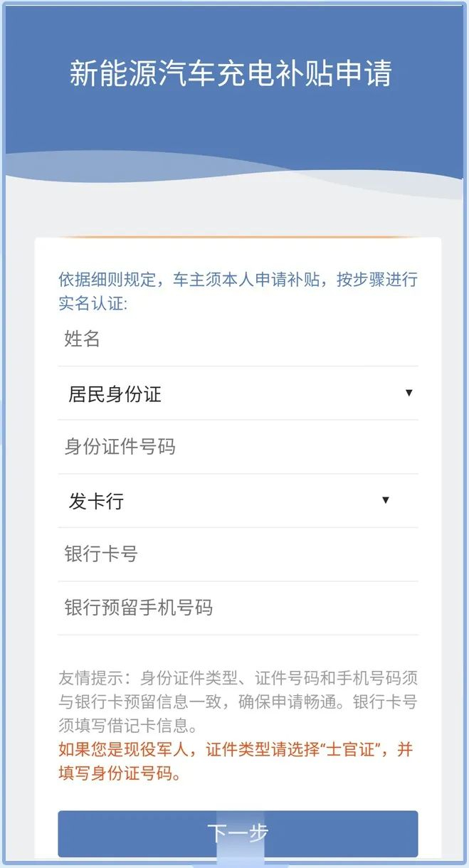This screenshot has width=469, height=868.
Task: Click the 填写身份证号码 text in red notice
Action: [x=114, y=773]
